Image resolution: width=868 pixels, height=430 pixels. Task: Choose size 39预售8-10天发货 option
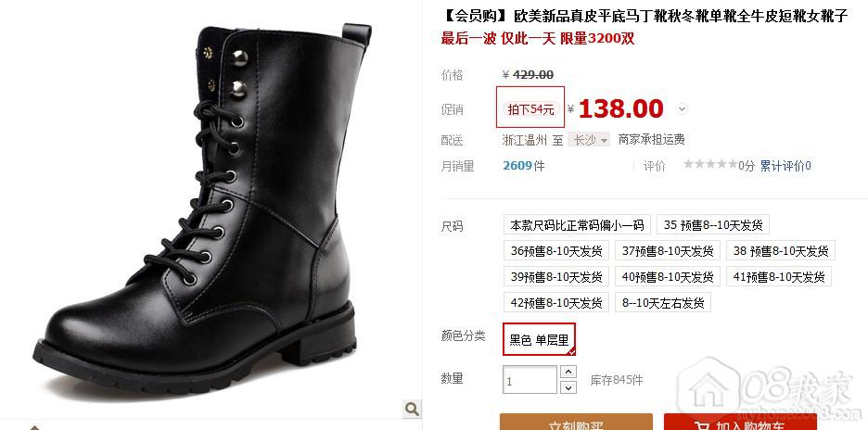[x=556, y=276]
